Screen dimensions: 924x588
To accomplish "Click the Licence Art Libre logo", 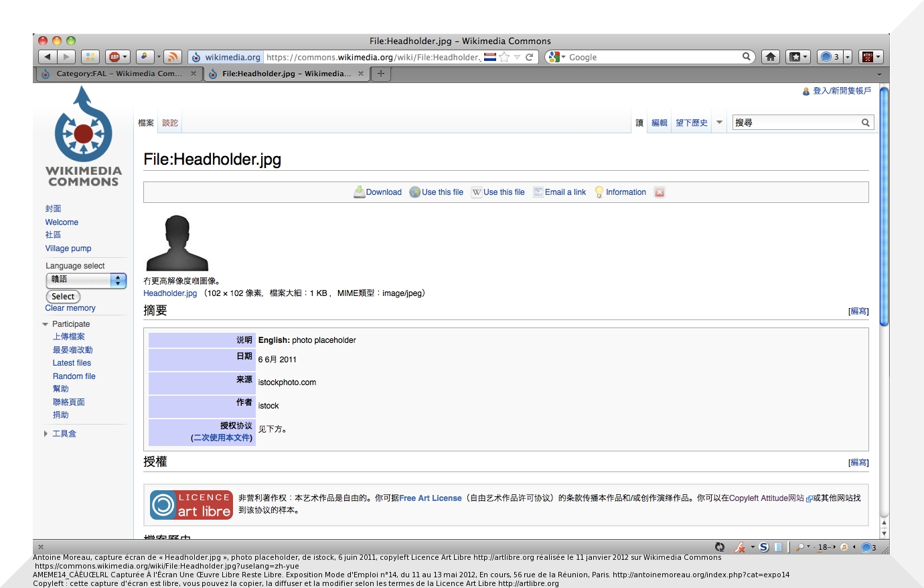I will coord(191,506).
